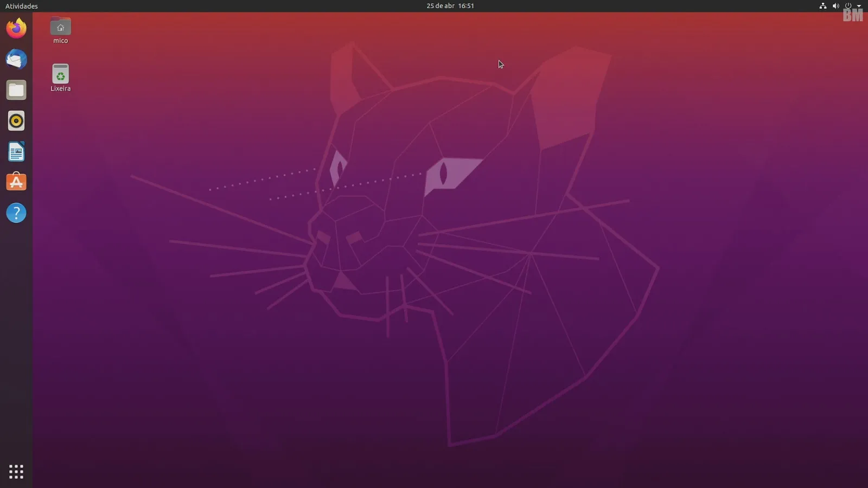868x488 pixels.
Task: Open the Lixeira trash can
Action: [x=60, y=73]
